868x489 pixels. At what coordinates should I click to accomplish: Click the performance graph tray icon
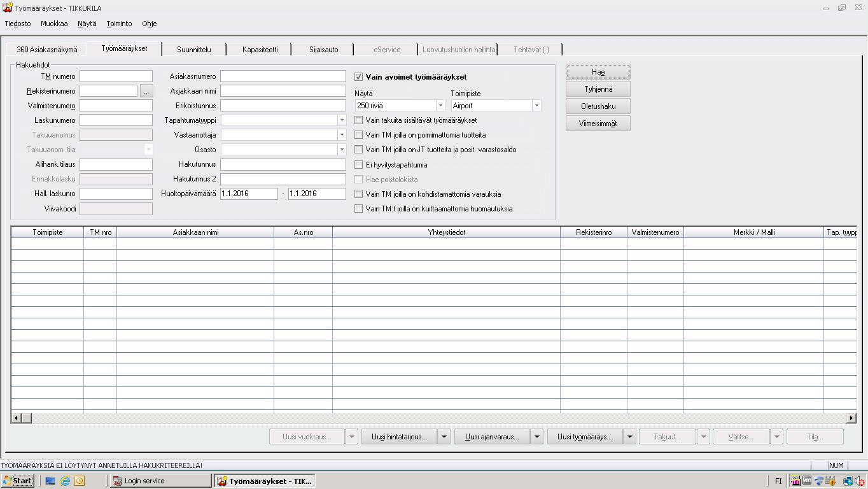pyautogui.click(x=796, y=481)
